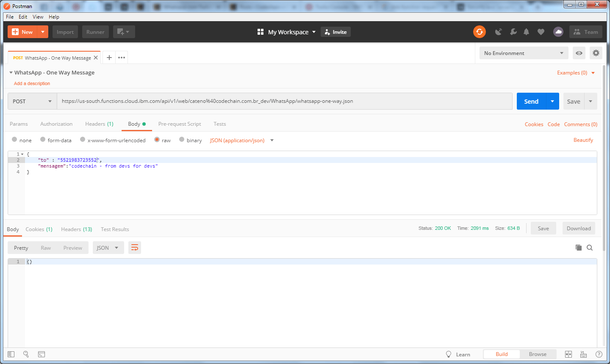Switch to Browse mode

click(x=538, y=354)
